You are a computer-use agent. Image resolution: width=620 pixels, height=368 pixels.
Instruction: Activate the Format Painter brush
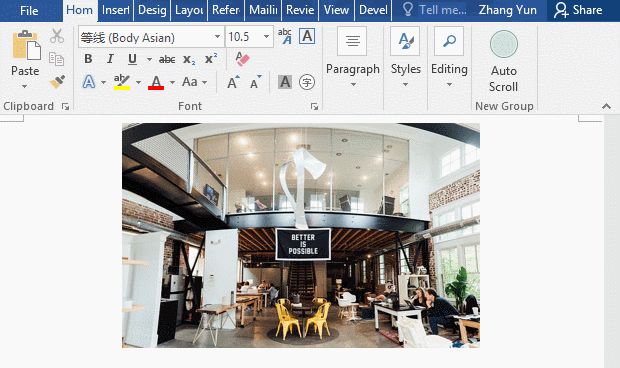pyautogui.click(x=57, y=81)
